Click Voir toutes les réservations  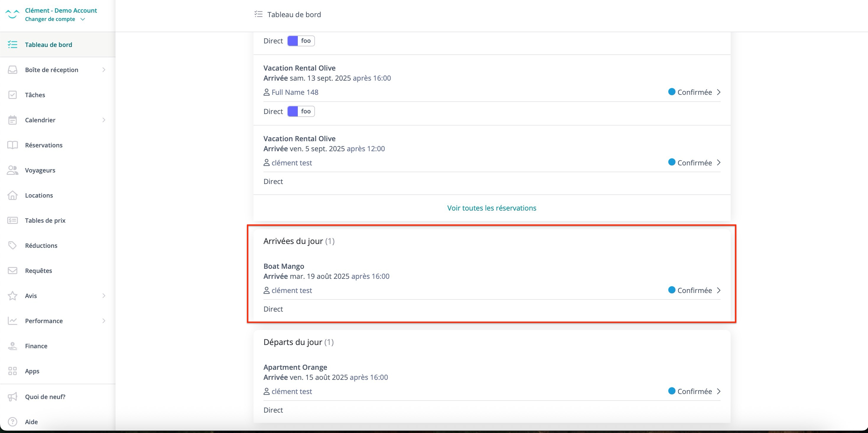pos(492,208)
